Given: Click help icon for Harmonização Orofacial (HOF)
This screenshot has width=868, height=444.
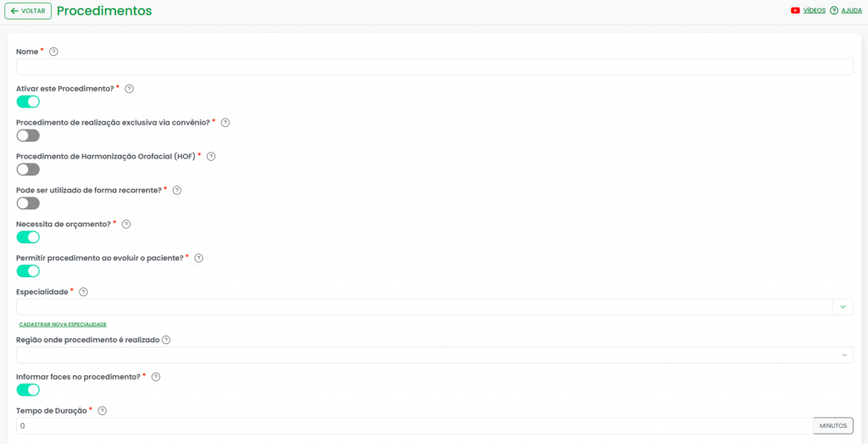Looking at the screenshot, I should (x=211, y=157).
